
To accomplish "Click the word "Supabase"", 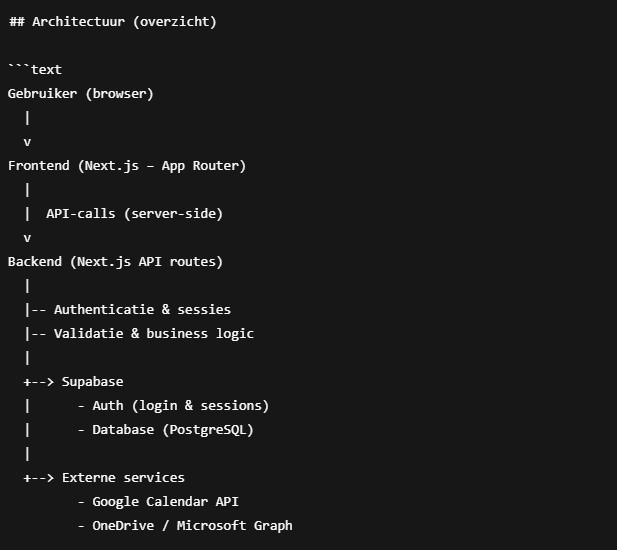I will [92, 381].
